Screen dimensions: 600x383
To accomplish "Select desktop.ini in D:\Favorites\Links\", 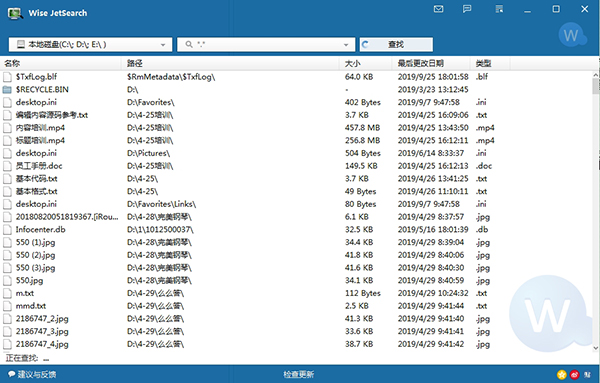I will point(296,204).
